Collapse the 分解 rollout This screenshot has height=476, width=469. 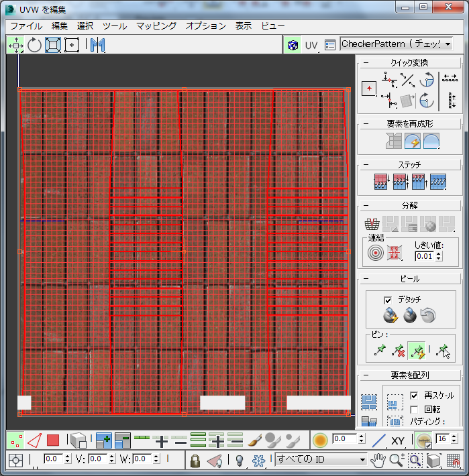366,206
